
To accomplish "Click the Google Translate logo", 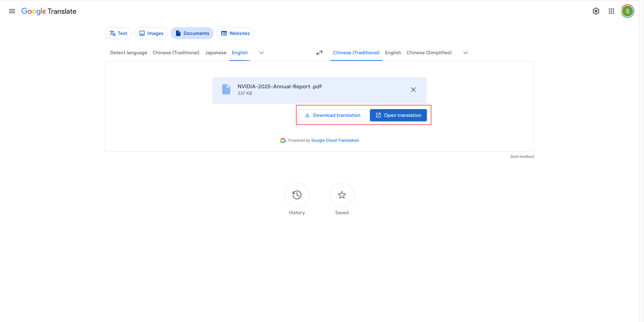I will click(x=49, y=11).
